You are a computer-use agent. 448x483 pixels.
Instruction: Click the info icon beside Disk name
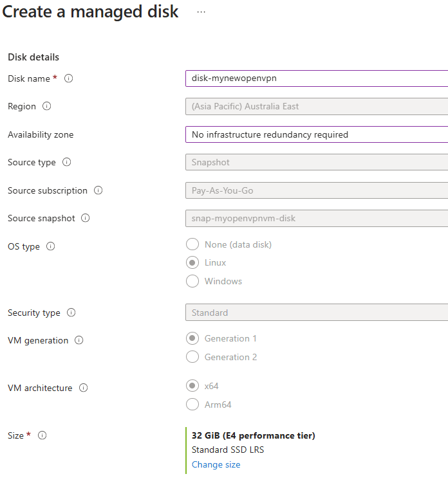click(69, 78)
